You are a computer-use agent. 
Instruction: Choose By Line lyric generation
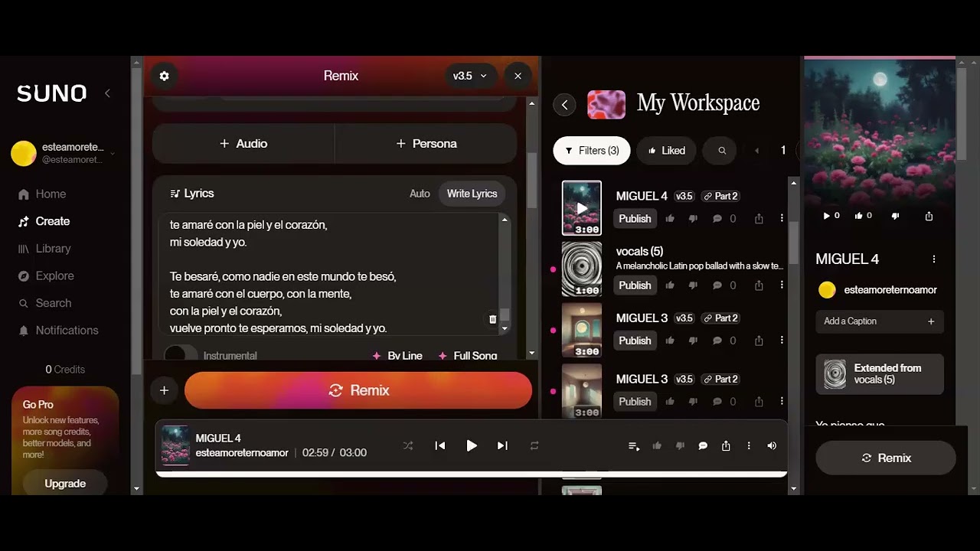pyautogui.click(x=397, y=356)
